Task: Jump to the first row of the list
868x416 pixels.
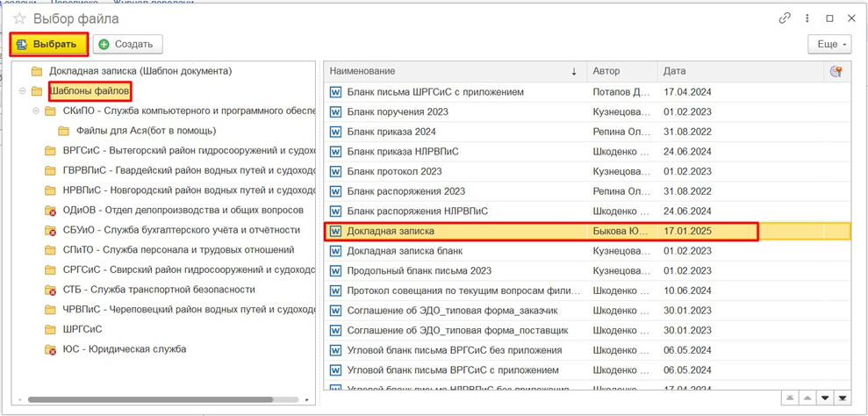Action: tap(790, 398)
